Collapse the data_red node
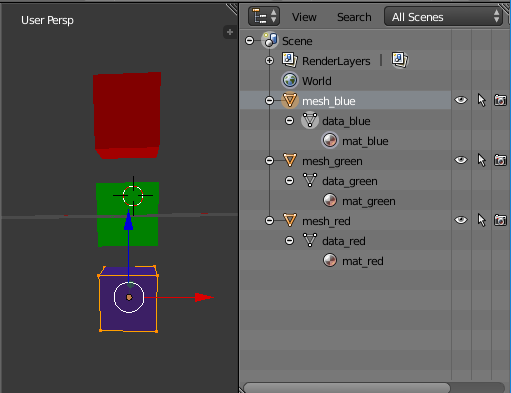Screen dimensions: 511x393 pyautogui.click(x=289, y=240)
